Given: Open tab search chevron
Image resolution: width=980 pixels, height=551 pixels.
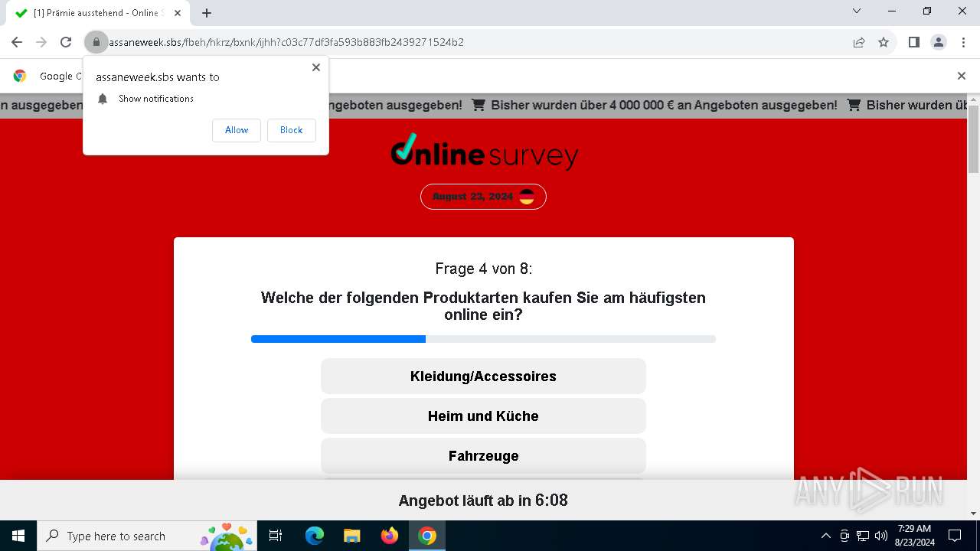Looking at the screenshot, I should [x=857, y=11].
